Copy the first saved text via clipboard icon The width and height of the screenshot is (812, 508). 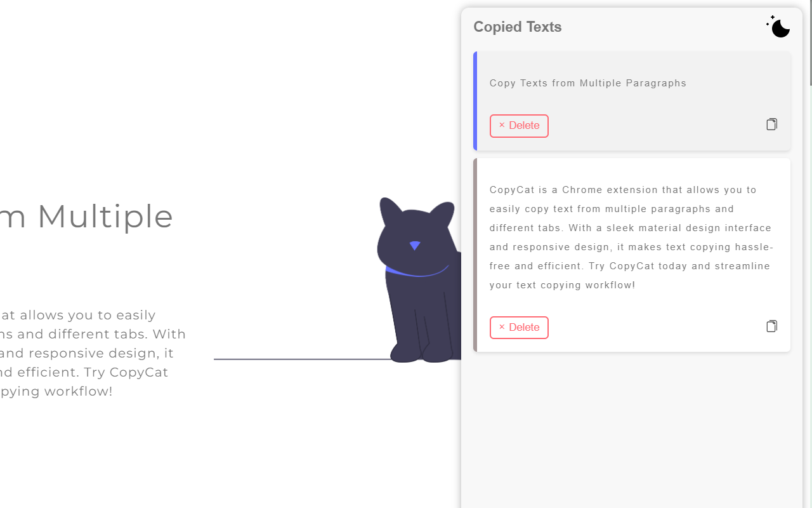tap(771, 124)
